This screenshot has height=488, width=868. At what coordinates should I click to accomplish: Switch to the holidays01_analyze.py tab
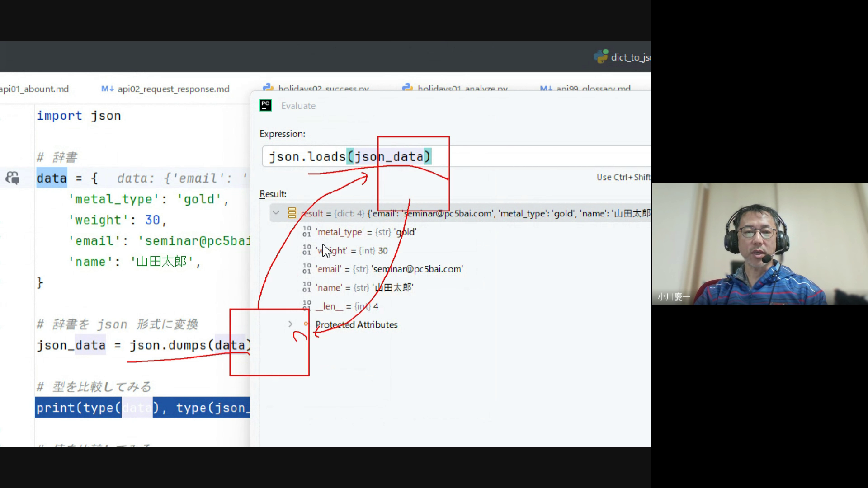coord(462,88)
